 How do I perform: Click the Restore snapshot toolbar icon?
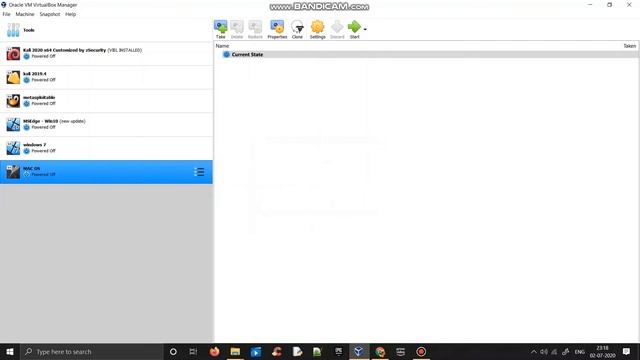[255, 29]
